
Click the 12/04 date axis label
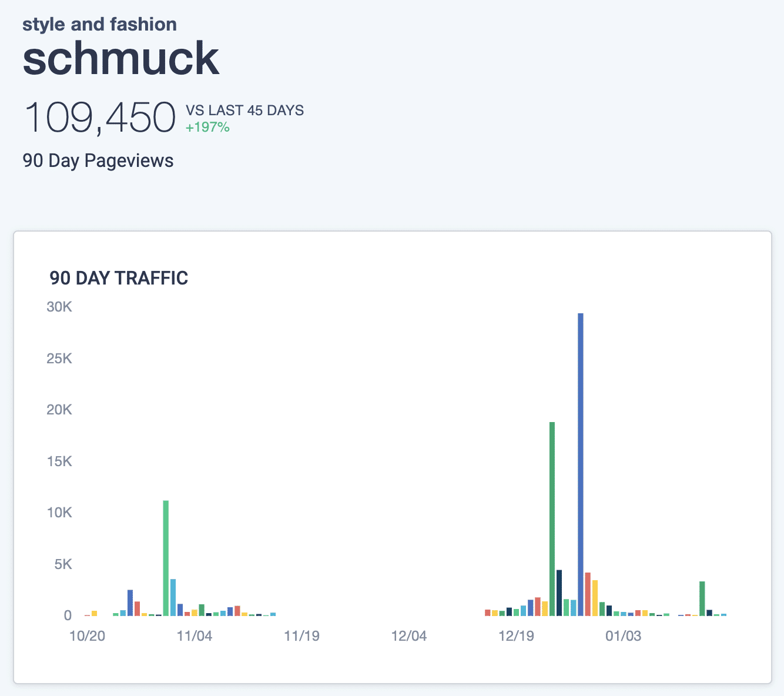coord(409,636)
